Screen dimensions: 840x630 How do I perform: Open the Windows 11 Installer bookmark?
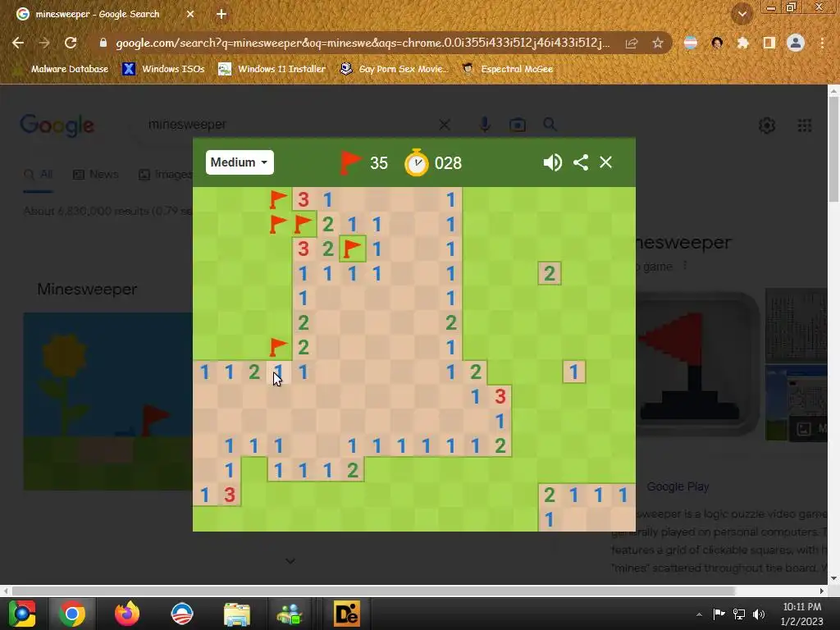tap(272, 69)
